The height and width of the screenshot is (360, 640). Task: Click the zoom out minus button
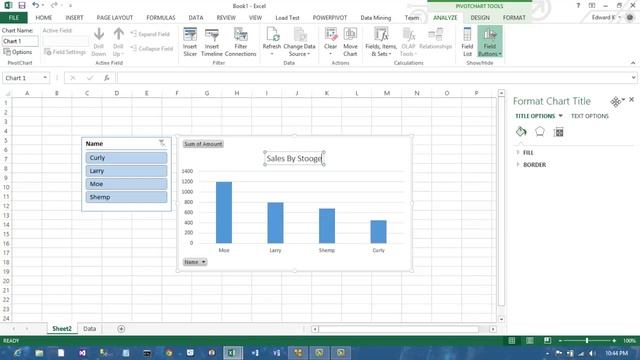pos(560,340)
